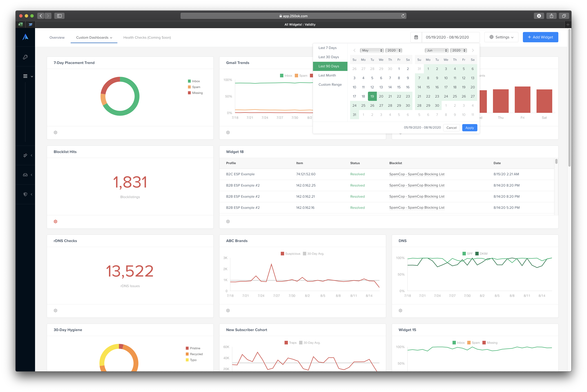The image size is (587, 392).
Task: Open the red gear on Blocklist Hits widget
Action: coord(56,221)
